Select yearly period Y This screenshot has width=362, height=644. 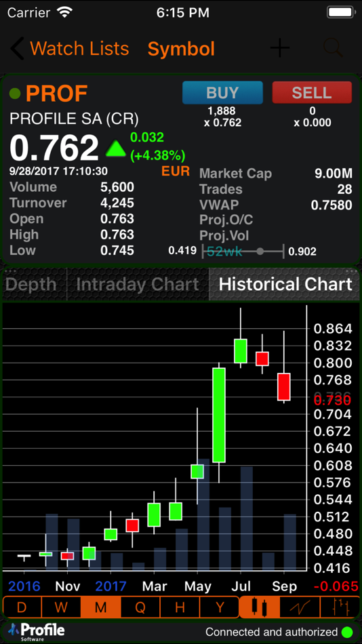(x=219, y=607)
